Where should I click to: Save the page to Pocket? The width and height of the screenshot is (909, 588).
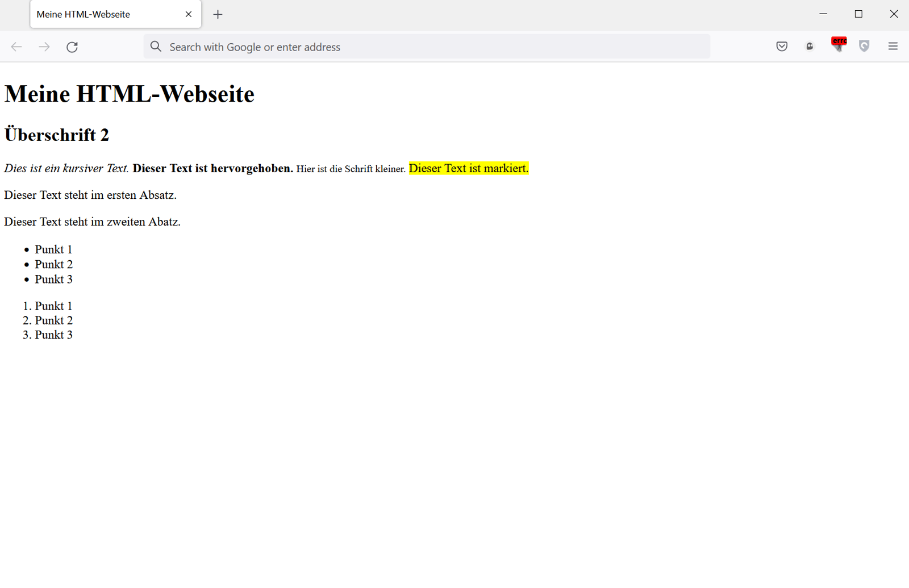782,47
